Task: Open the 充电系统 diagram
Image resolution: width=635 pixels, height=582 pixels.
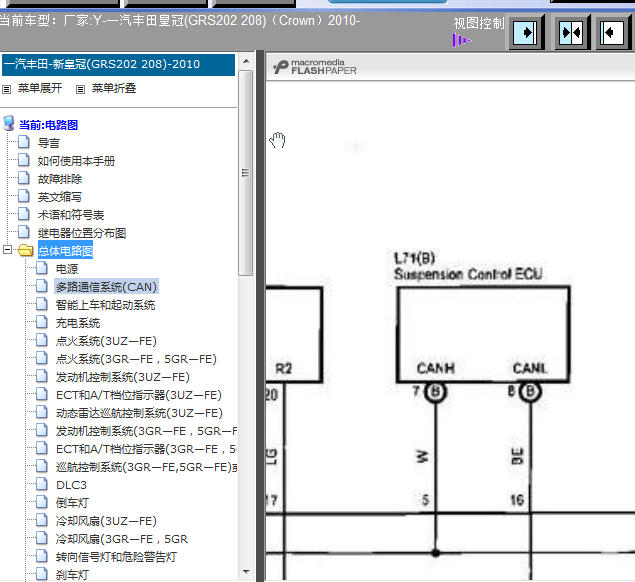Action: coord(78,323)
